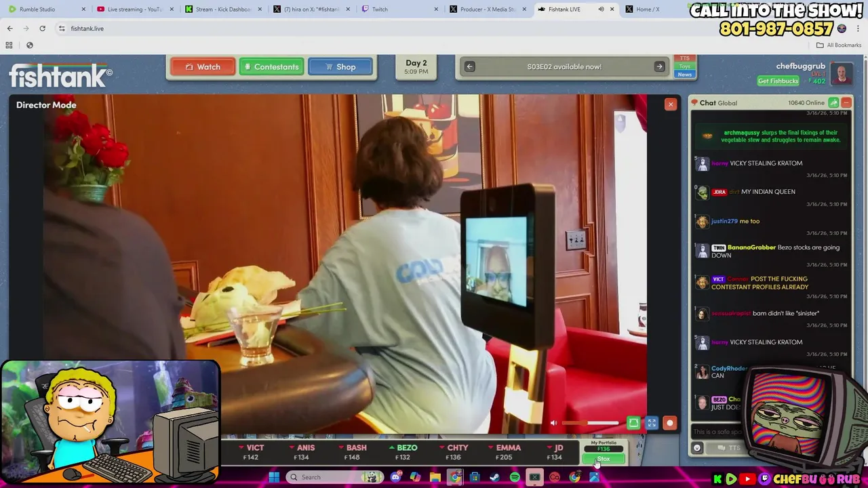This screenshot has width=868, height=488.
Task: Open File Explorer from the taskbar
Action: 435,477
